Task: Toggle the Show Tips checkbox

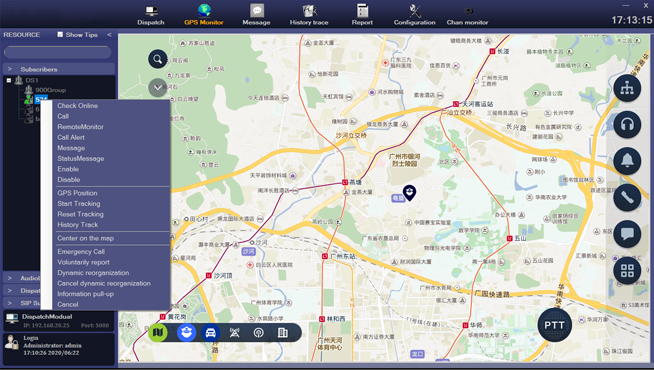Action: (x=60, y=35)
